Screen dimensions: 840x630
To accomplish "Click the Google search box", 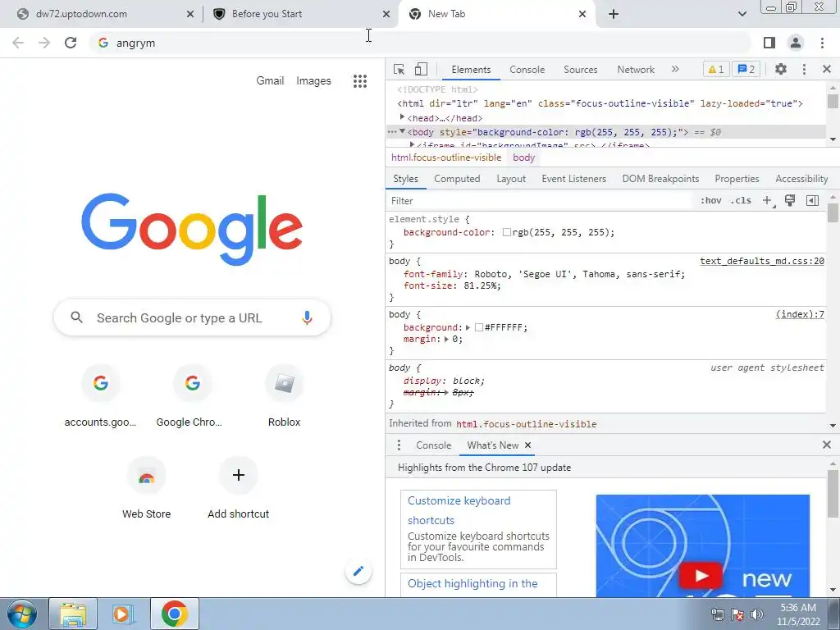I will point(192,317).
